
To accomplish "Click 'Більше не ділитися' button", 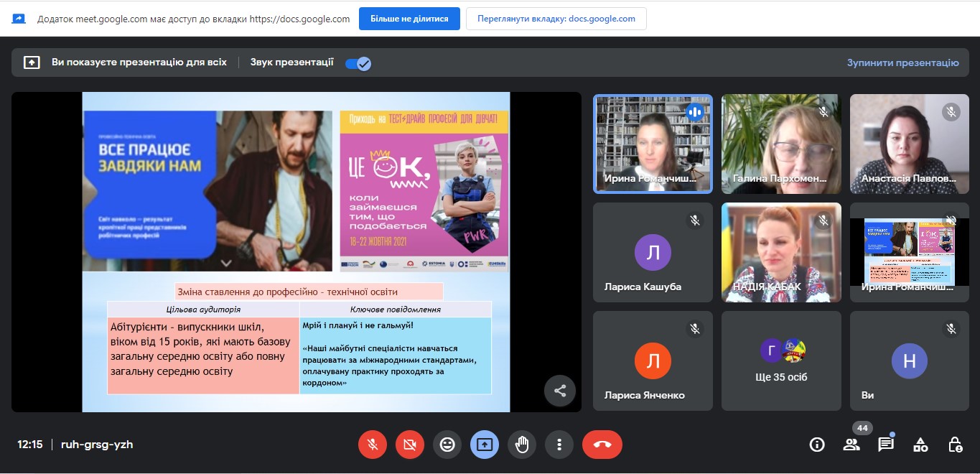I will click(x=409, y=19).
